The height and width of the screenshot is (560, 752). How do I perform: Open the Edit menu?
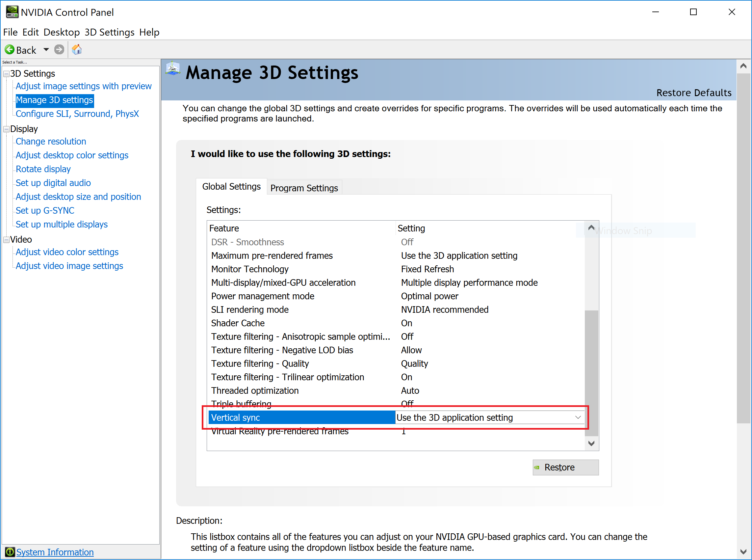tap(31, 32)
